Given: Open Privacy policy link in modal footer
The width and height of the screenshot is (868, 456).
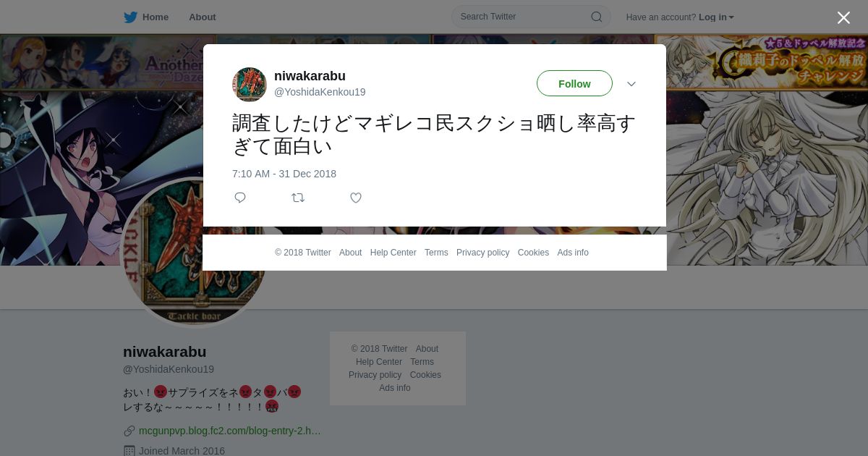Looking at the screenshot, I should pyautogui.click(x=482, y=253).
